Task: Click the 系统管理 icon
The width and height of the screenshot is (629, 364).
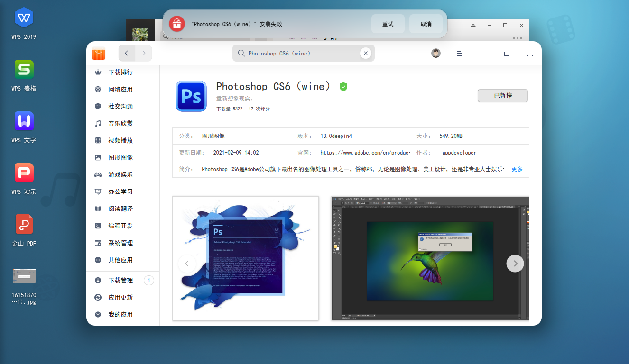Action: 98,243
